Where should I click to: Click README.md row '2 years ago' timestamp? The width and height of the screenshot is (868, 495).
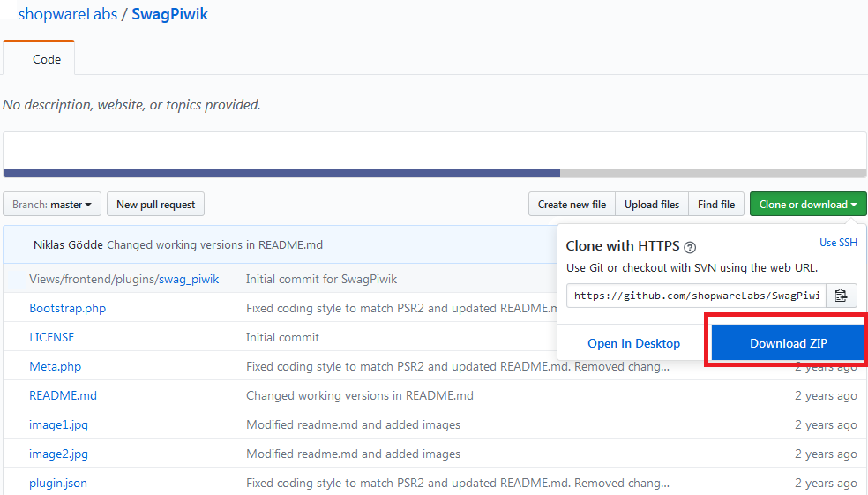(826, 395)
